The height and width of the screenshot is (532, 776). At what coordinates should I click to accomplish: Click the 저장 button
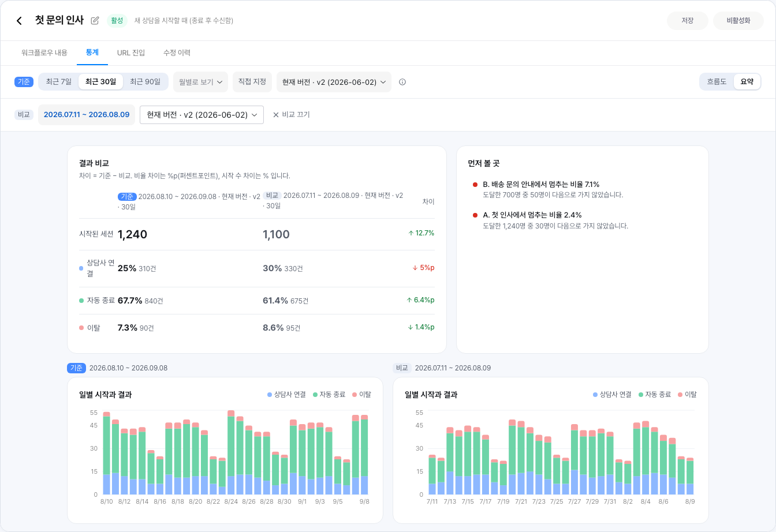687,21
